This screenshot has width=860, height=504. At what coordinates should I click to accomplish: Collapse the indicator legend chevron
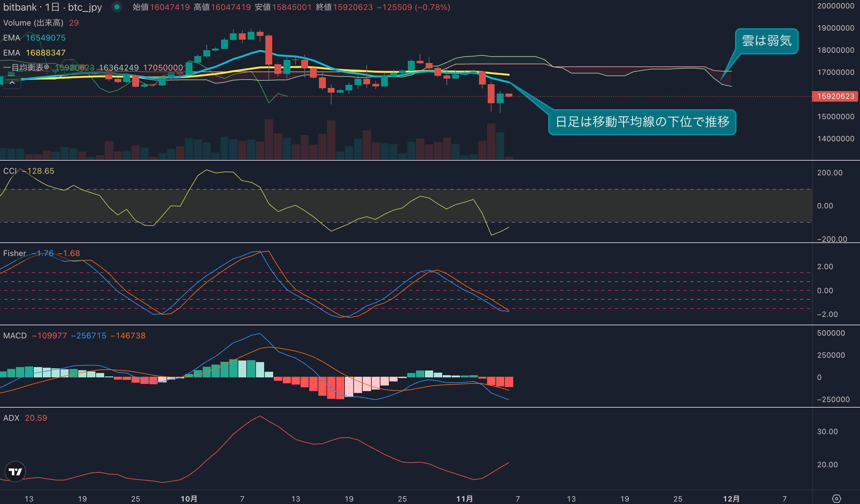pos(12,83)
